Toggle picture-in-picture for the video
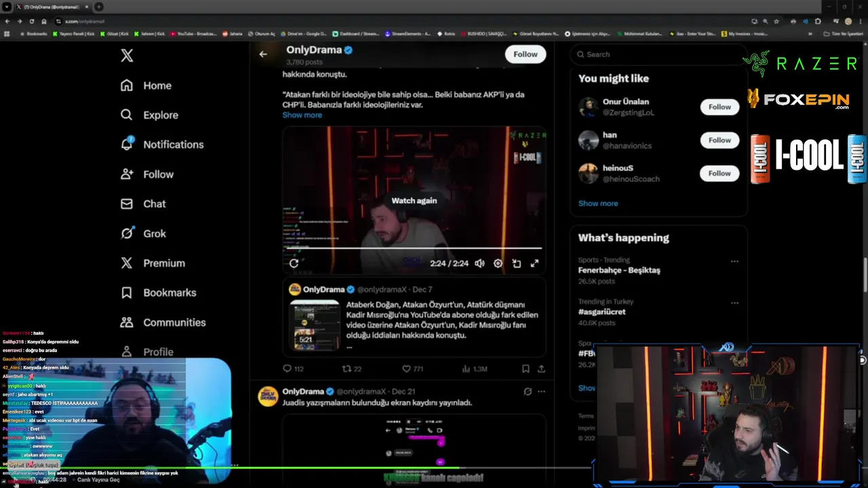Screen dimensions: 868x488 516,264
